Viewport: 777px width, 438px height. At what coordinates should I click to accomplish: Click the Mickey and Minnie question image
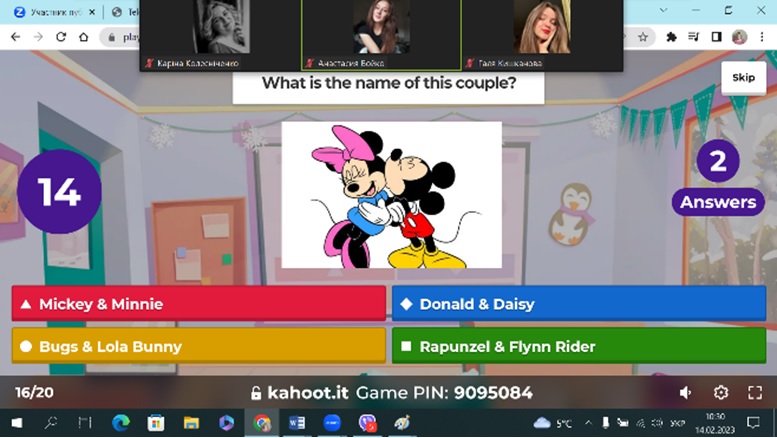click(391, 195)
